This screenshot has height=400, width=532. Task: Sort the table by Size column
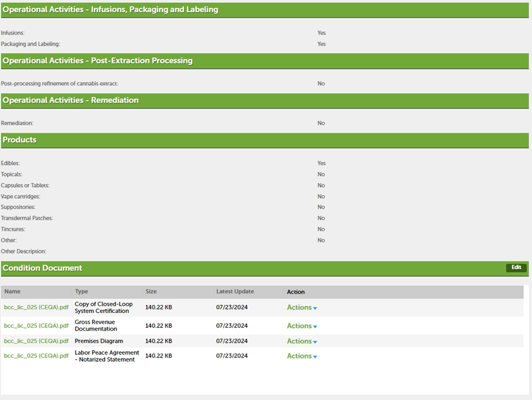(151, 292)
